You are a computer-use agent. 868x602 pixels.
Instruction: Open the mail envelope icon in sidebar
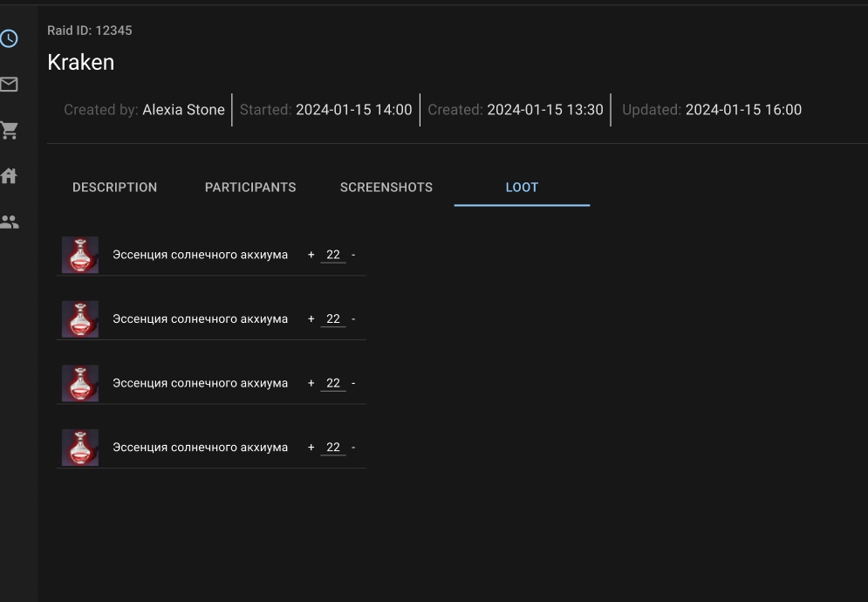(9, 85)
